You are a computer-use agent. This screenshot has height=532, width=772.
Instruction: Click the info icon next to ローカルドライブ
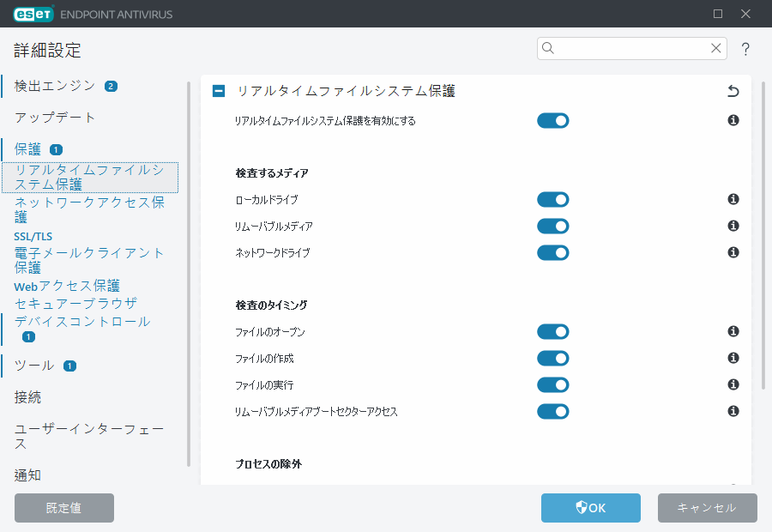(x=733, y=199)
